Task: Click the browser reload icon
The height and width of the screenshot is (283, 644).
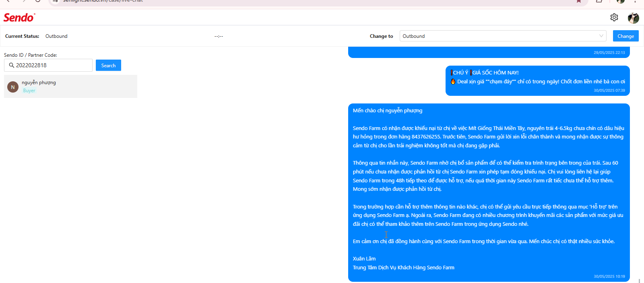Action: 37,1
